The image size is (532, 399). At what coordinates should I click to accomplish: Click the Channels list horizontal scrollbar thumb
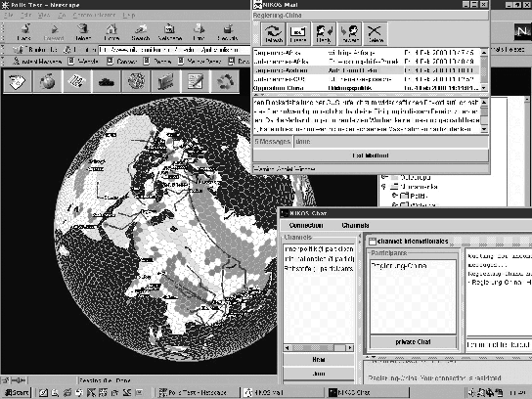click(x=313, y=348)
